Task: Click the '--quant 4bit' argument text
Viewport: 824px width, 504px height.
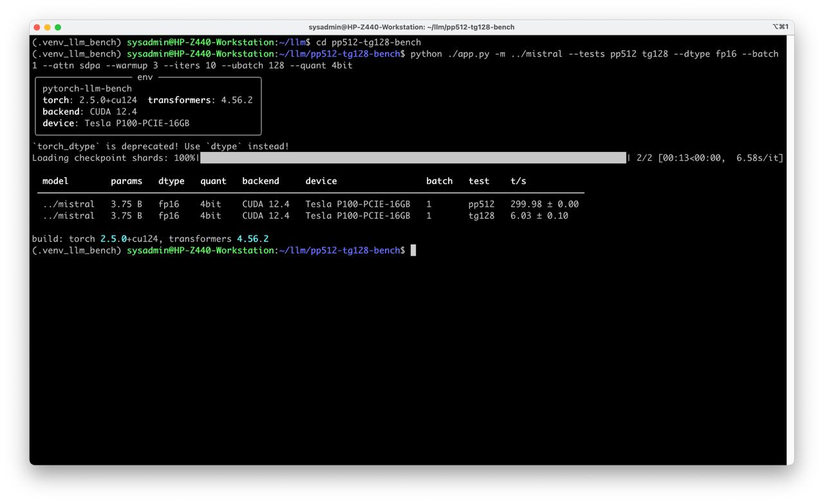Action: coord(321,66)
